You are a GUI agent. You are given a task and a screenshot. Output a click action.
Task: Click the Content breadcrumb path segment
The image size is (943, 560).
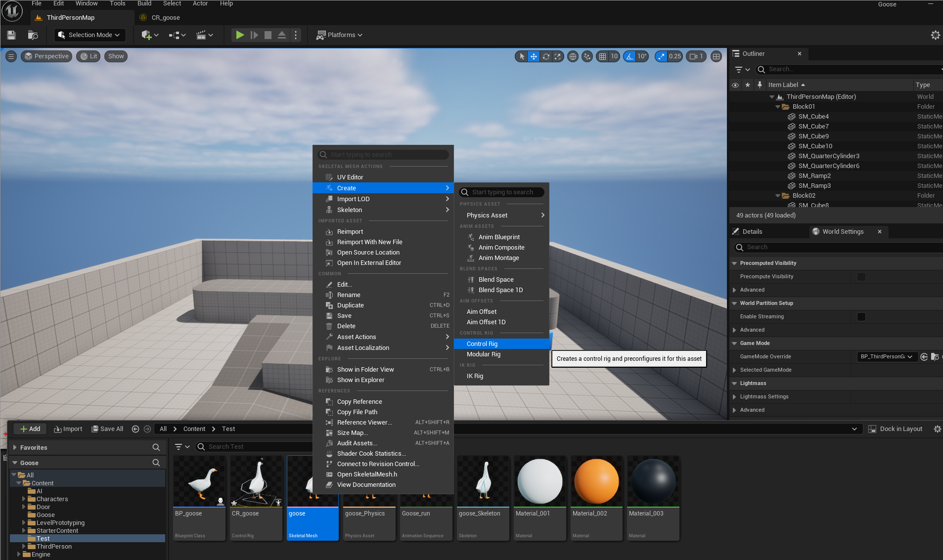(x=194, y=429)
